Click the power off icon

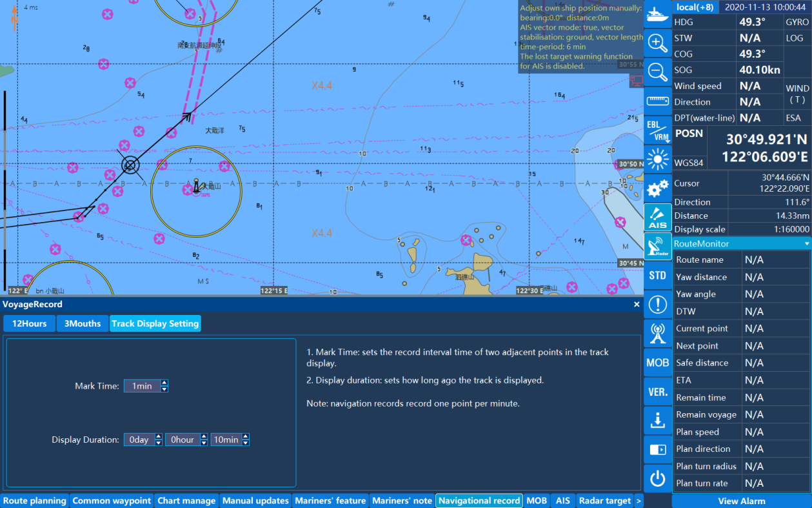[x=657, y=478]
